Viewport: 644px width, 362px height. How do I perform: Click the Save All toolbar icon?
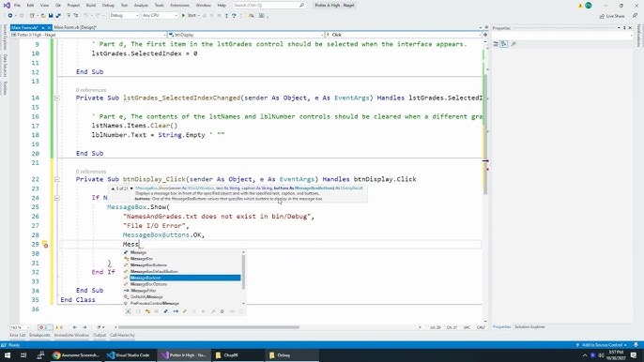[x=58, y=16]
